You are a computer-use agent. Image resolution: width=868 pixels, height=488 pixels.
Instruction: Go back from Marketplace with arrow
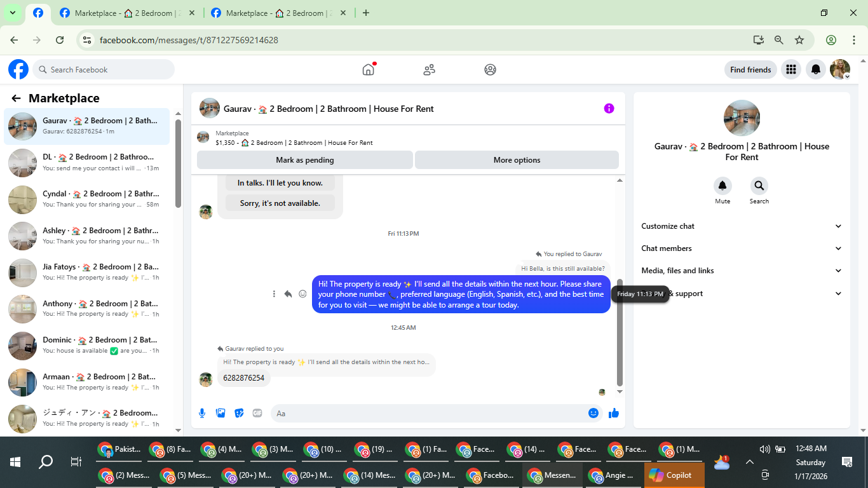pyautogui.click(x=17, y=98)
